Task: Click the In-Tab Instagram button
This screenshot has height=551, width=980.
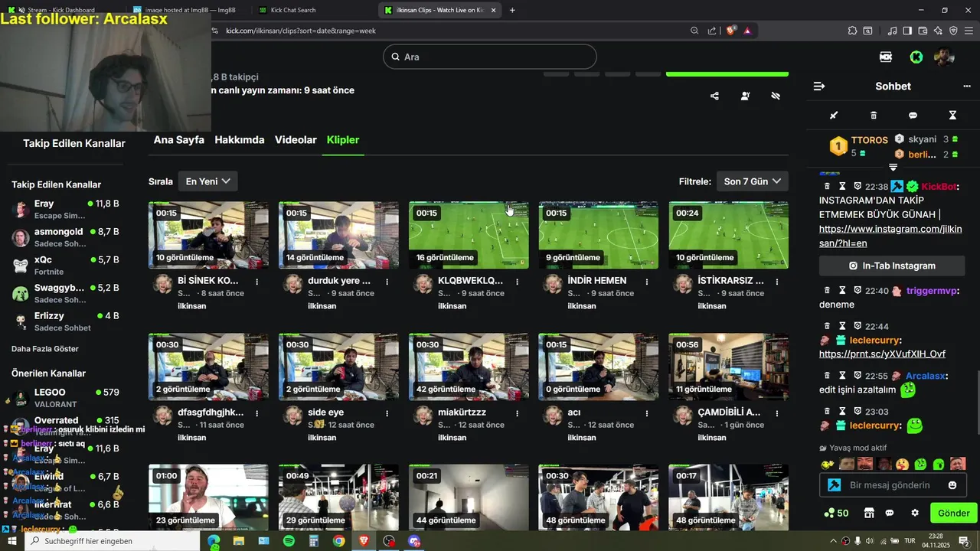Action: (x=892, y=266)
